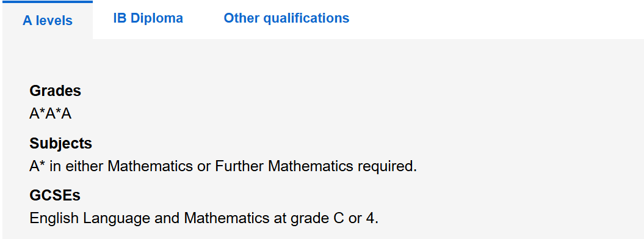The width and height of the screenshot is (644, 239).
Task: Click the Further Mathematics requirement sentence
Action: [x=223, y=167]
